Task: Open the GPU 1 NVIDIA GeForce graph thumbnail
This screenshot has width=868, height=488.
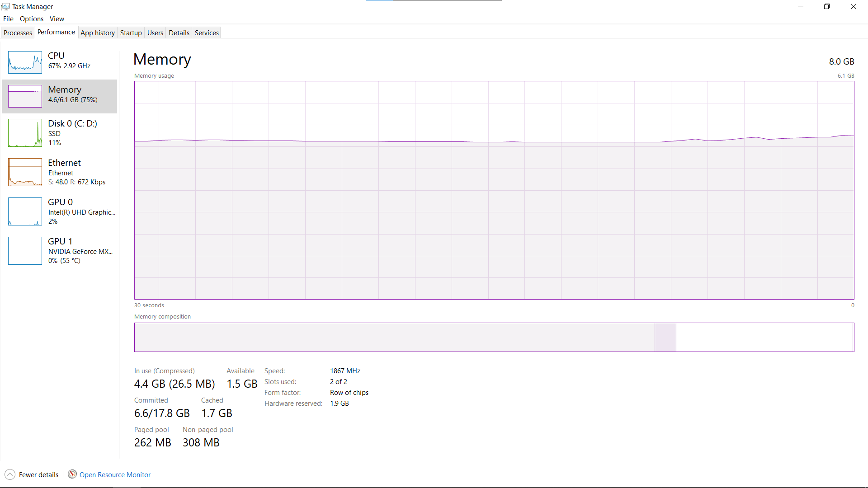Action: (25, 251)
